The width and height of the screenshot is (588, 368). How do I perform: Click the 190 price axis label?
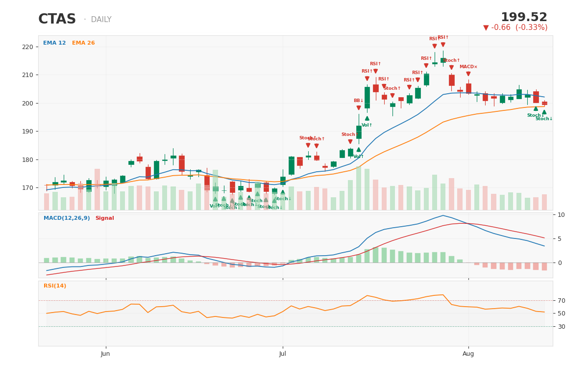tap(28, 131)
